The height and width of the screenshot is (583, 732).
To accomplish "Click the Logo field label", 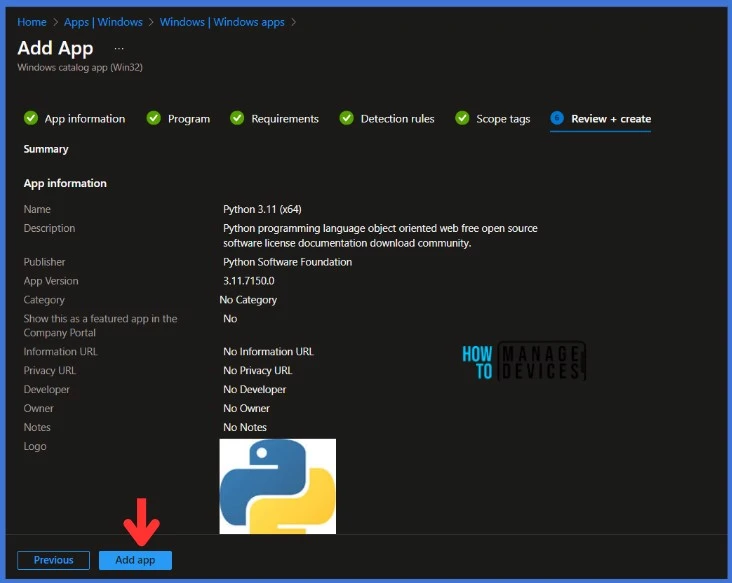I will click(35, 446).
